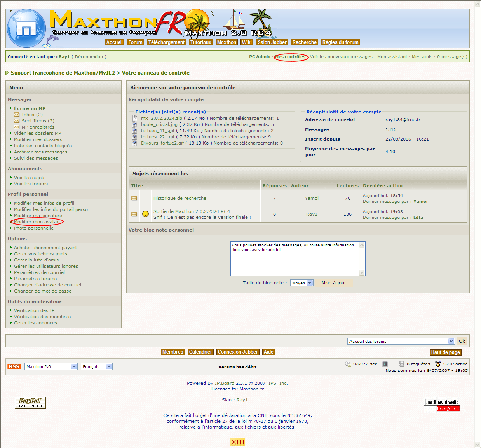Click the Inbox envelope icon
The width and height of the screenshot is (481, 448).
coord(17,115)
